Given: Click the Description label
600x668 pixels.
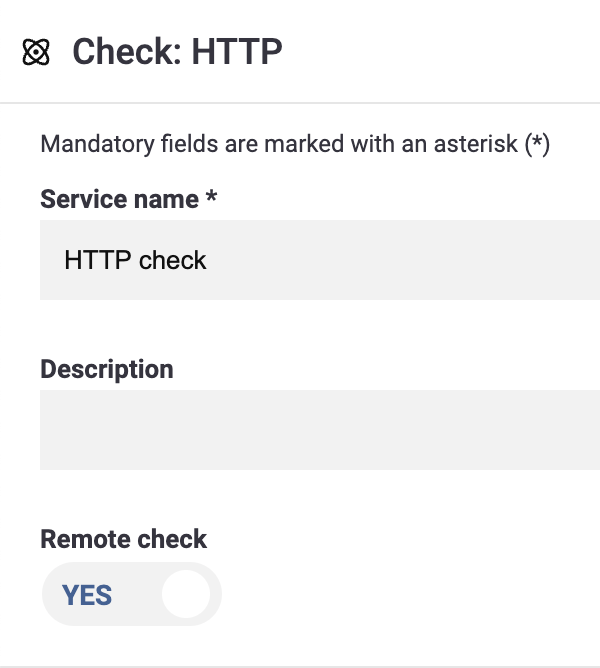Looking at the screenshot, I should 107,369.
